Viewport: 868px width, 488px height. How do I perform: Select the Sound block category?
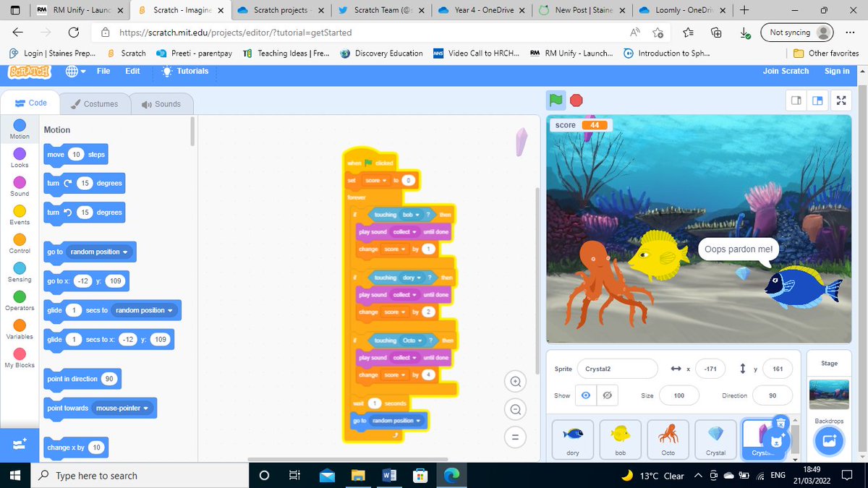pyautogui.click(x=20, y=187)
